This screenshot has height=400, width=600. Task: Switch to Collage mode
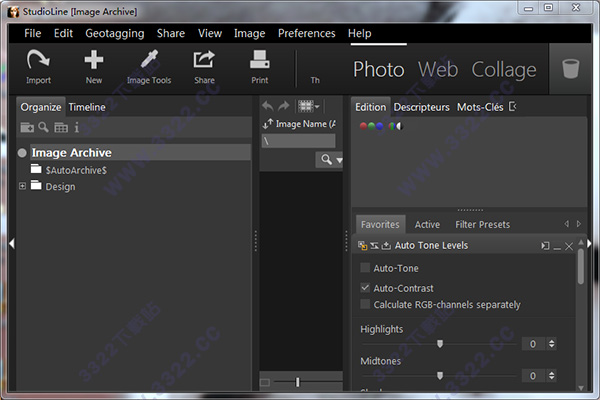pyautogui.click(x=505, y=70)
